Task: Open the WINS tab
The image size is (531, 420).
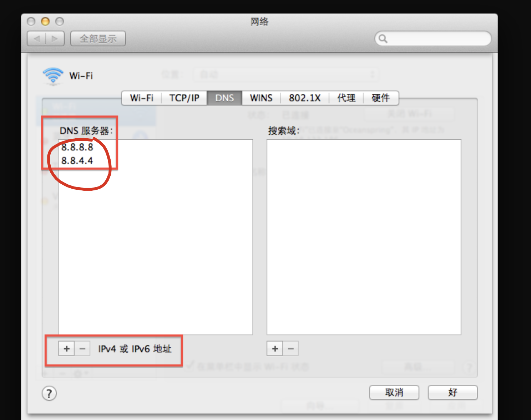Action: point(261,98)
